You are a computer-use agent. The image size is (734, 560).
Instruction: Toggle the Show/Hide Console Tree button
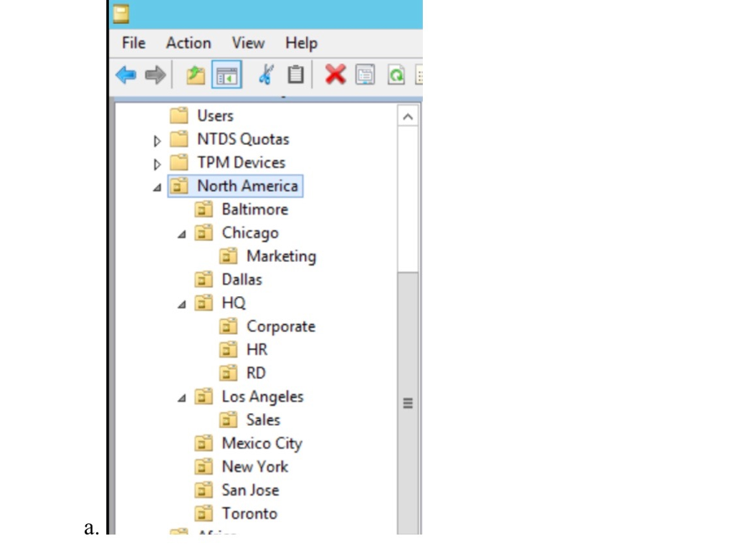227,75
